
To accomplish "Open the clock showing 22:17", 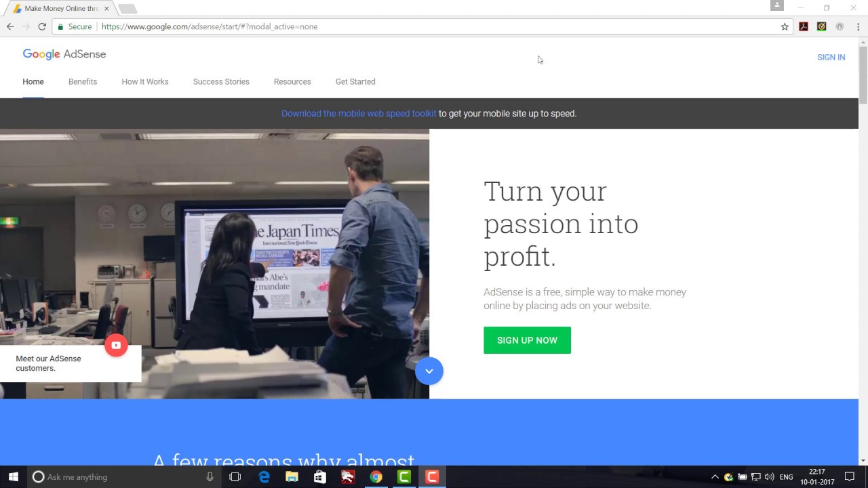I will [817, 476].
